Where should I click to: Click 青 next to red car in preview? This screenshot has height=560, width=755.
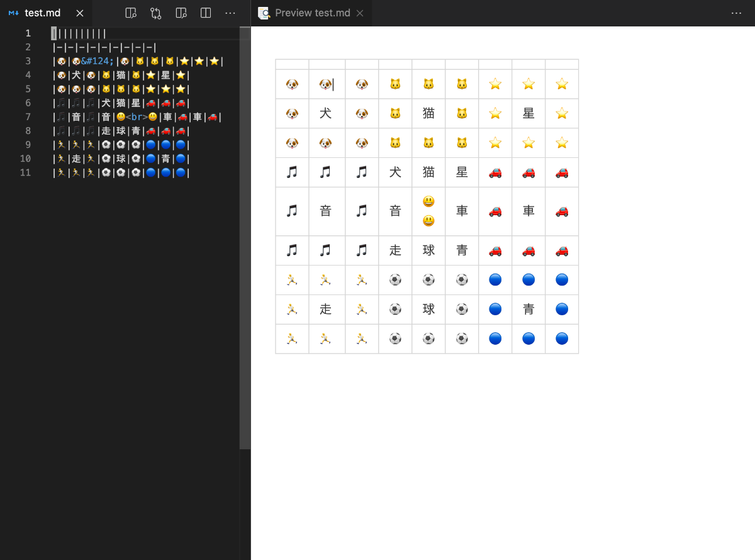[x=462, y=250]
